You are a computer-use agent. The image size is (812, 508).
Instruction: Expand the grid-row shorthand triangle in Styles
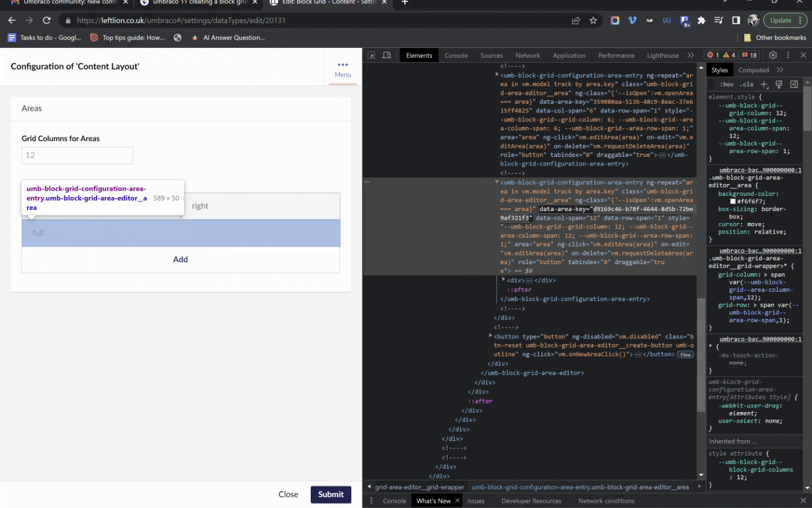click(756, 305)
